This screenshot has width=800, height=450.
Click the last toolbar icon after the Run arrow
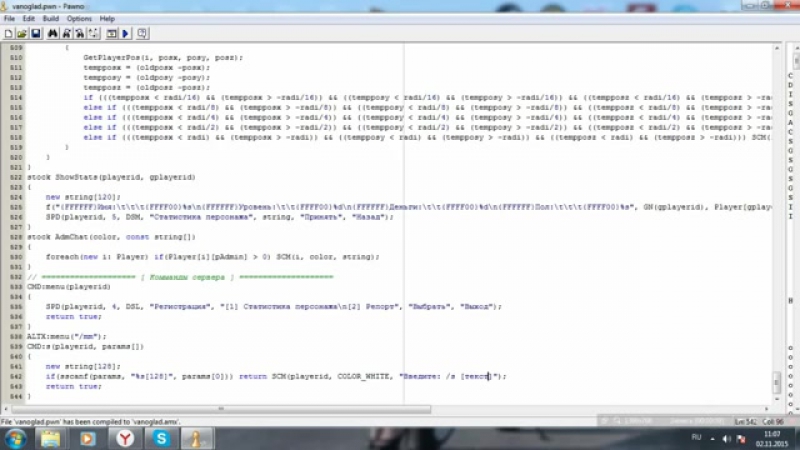(x=142, y=34)
